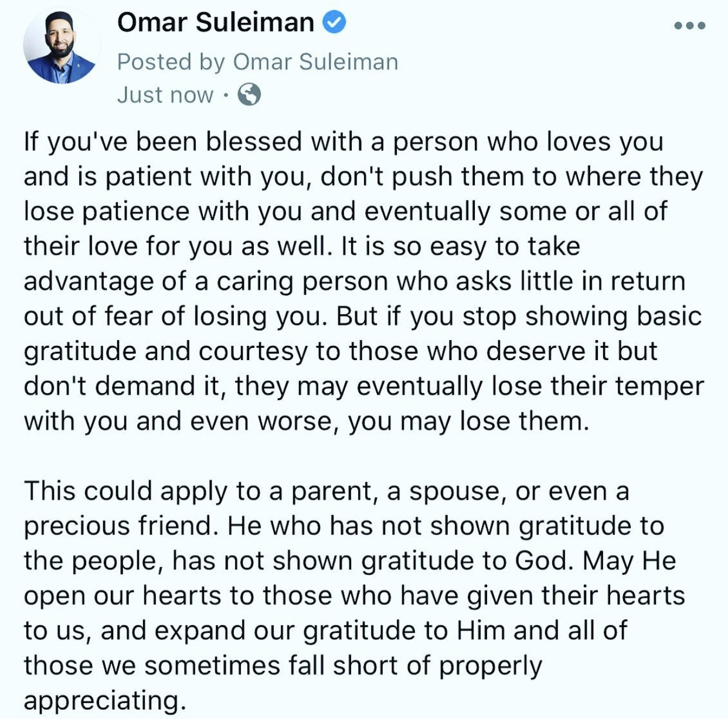Click the 'Posted by Omar Suleiman' text
The width and height of the screenshot is (728, 719).
tap(258, 62)
